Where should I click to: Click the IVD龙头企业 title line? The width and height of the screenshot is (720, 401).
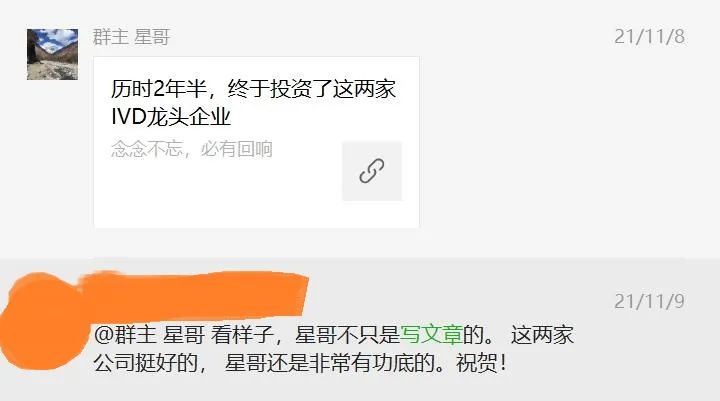coord(171,117)
